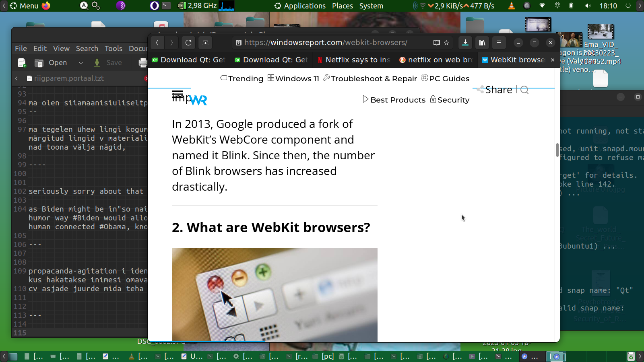
Task: Open the notifications bell indicator
Action: click(x=557, y=6)
